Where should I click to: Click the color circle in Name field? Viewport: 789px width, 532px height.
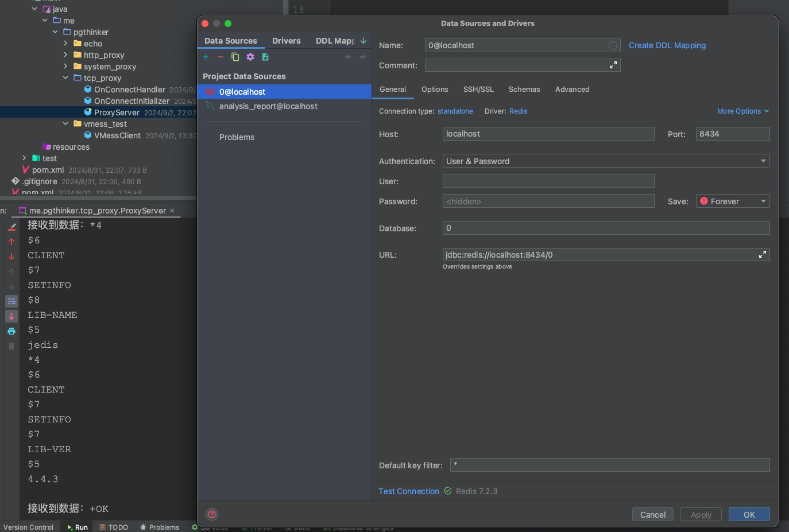pyautogui.click(x=613, y=45)
